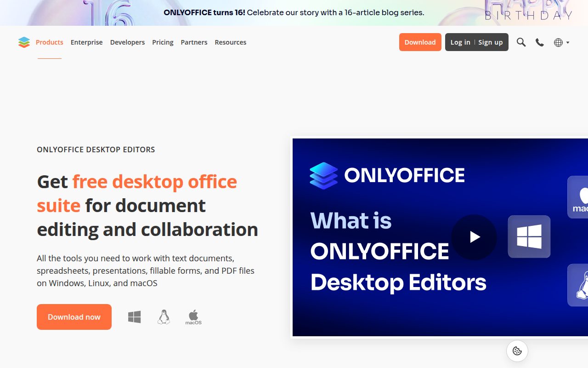Open the Developers menu
The image size is (588, 368).
127,42
